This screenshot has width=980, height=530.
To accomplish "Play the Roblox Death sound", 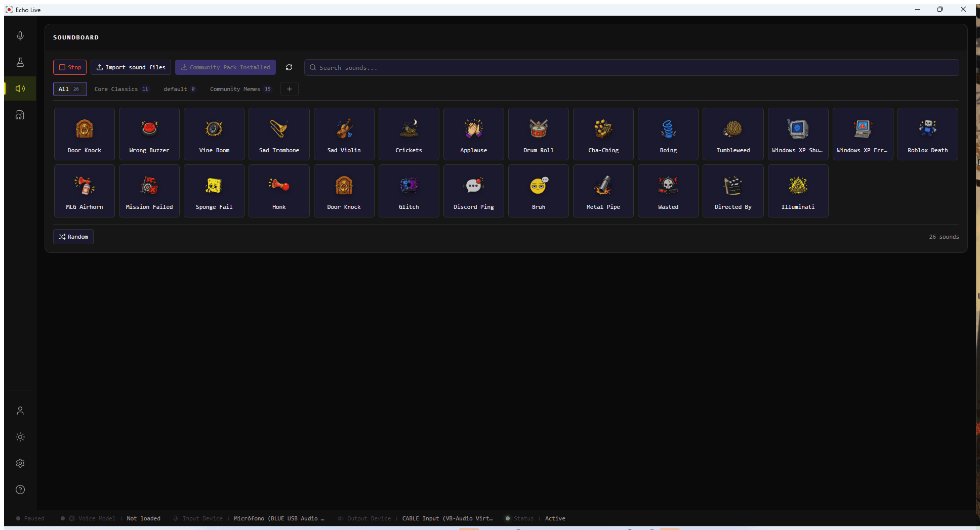I will [x=928, y=134].
